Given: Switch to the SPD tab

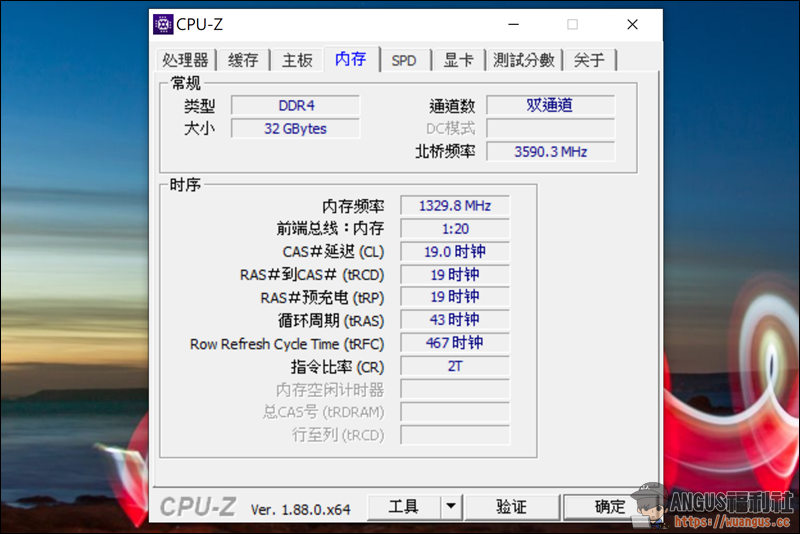Looking at the screenshot, I should [404, 60].
